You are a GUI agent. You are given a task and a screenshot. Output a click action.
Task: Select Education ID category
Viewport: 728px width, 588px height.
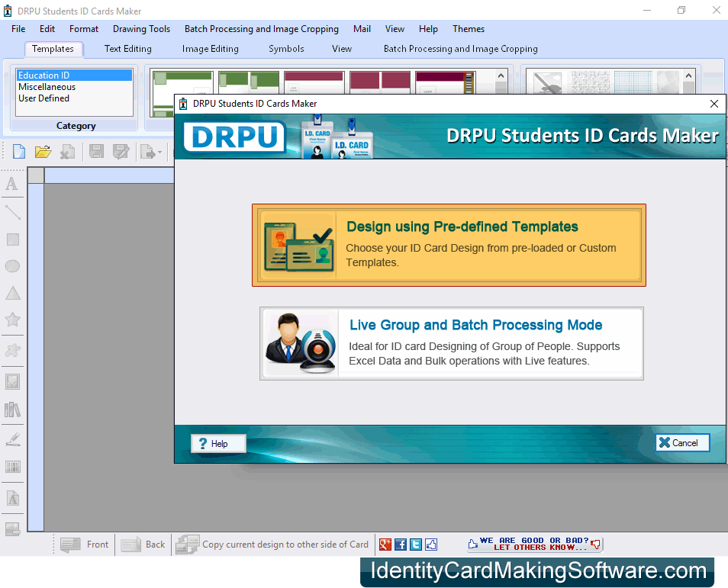click(x=74, y=76)
